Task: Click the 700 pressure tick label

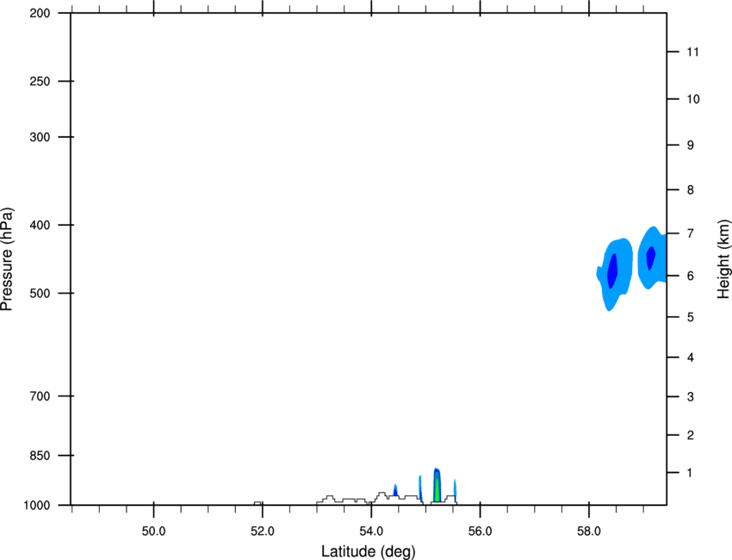Action: click(x=40, y=396)
